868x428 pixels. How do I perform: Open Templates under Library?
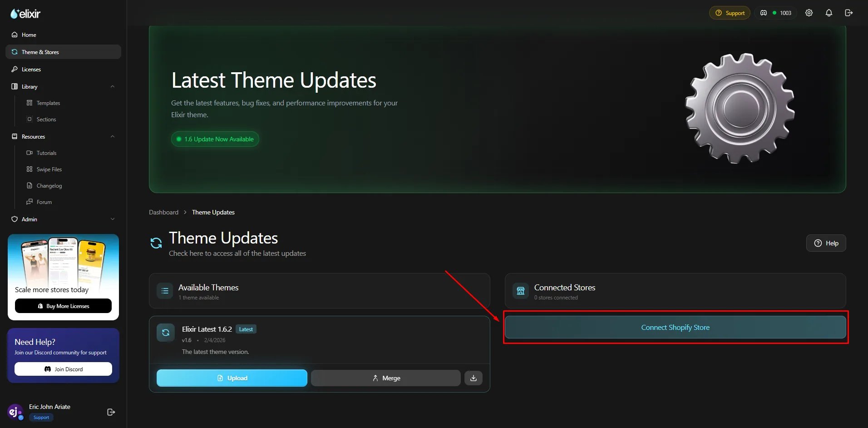coord(48,103)
